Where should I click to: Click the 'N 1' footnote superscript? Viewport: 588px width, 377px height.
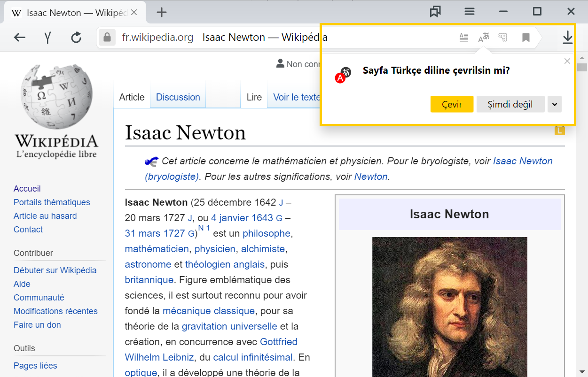pyautogui.click(x=204, y=228)
